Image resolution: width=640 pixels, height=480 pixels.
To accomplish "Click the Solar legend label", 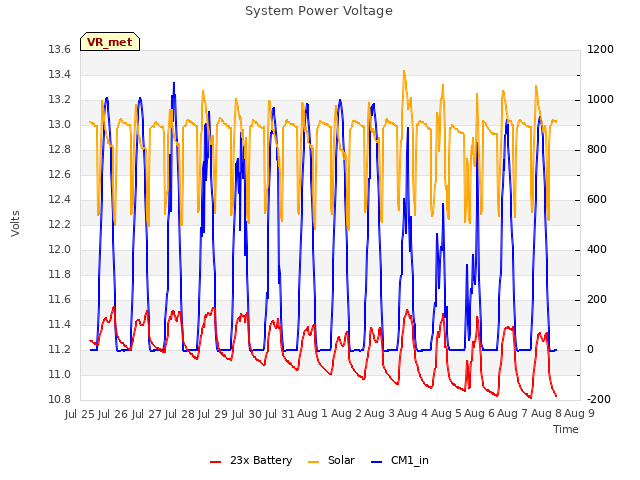I will point(341,460).
